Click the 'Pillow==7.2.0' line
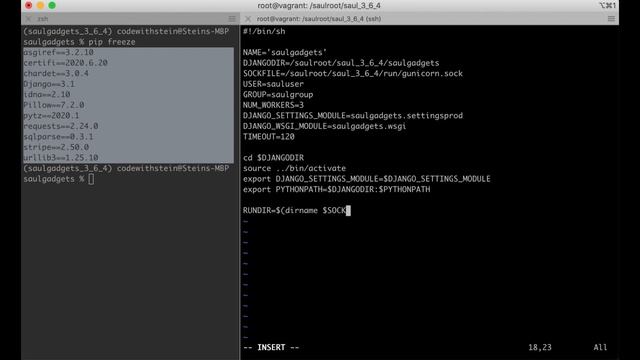The image size is (640, 360). (53, 105)
